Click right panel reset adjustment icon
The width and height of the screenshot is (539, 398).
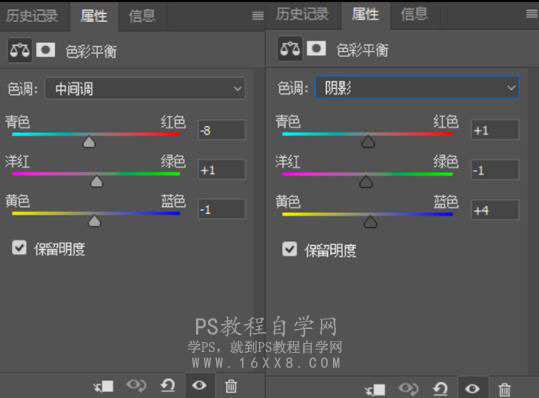[440, 389]
